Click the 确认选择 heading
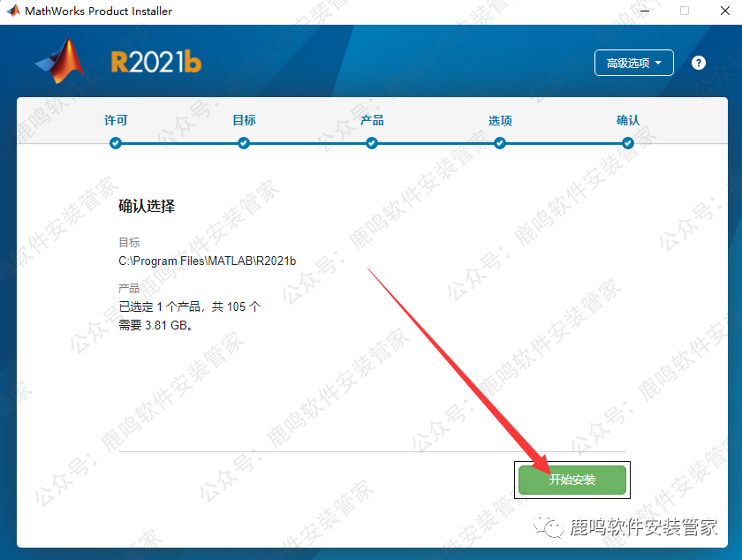This screenshot has height=560, width=742. coord(147,206)
